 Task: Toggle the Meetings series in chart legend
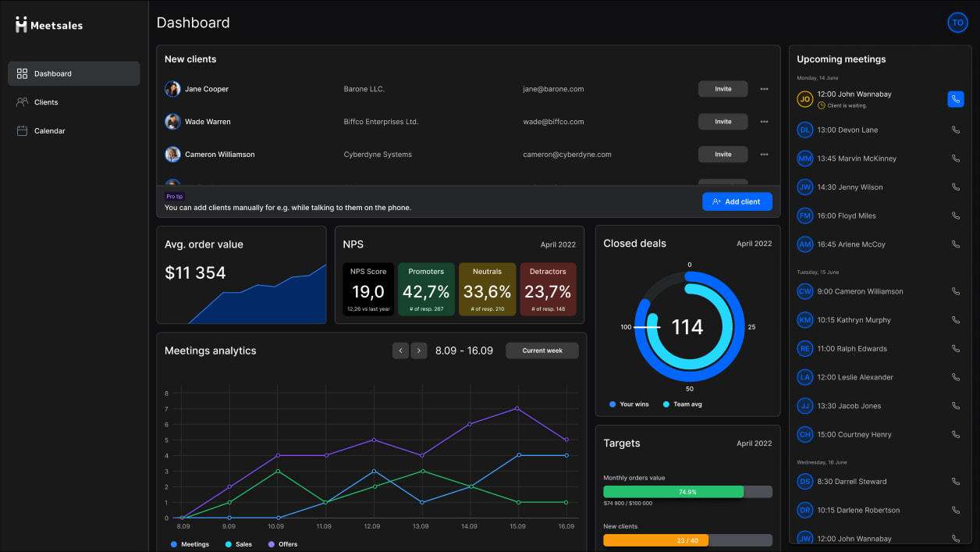tap(190, 544)
